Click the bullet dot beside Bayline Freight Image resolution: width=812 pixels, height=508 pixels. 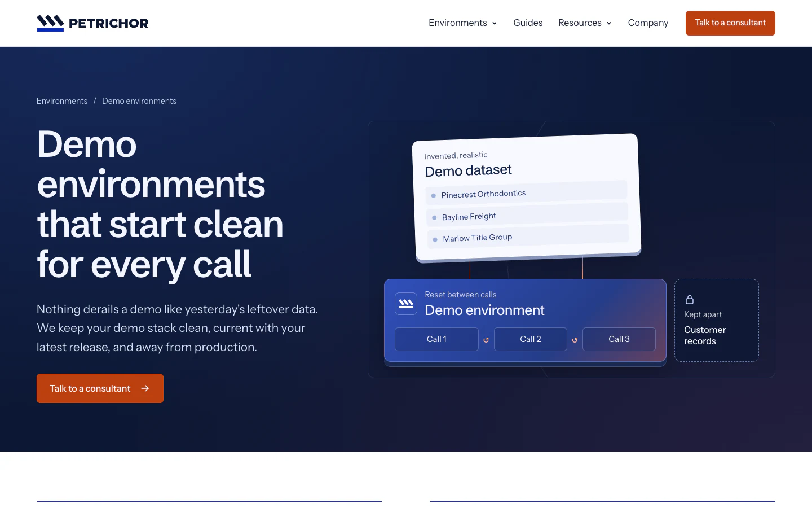click(434, 218)
